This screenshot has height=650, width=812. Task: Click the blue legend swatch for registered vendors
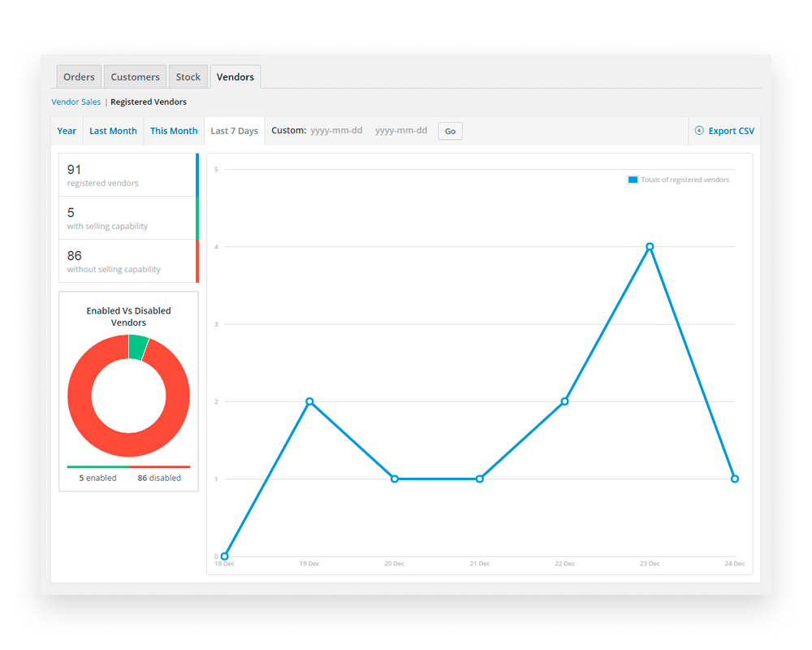coord(633,180)
